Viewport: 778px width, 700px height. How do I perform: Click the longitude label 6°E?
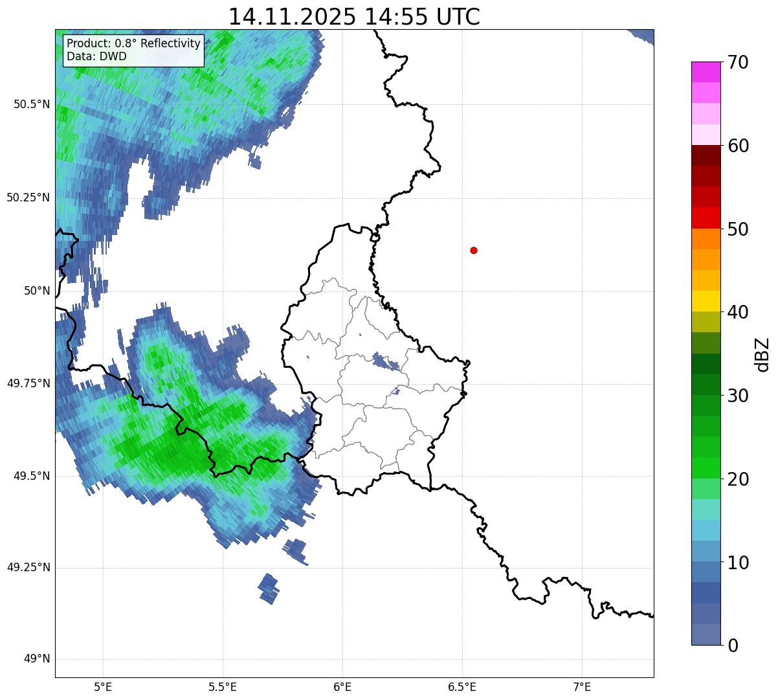click(x=342, y=686)
